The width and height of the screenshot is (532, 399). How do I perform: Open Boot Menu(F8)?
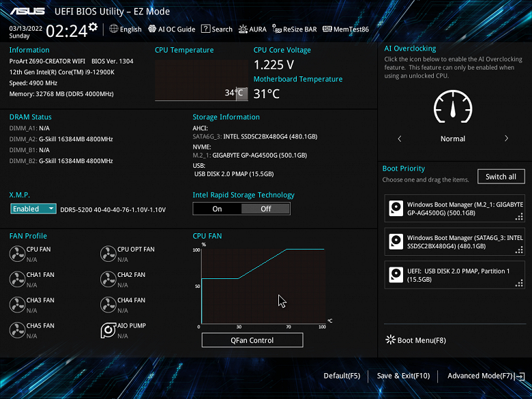coord(416,340)
